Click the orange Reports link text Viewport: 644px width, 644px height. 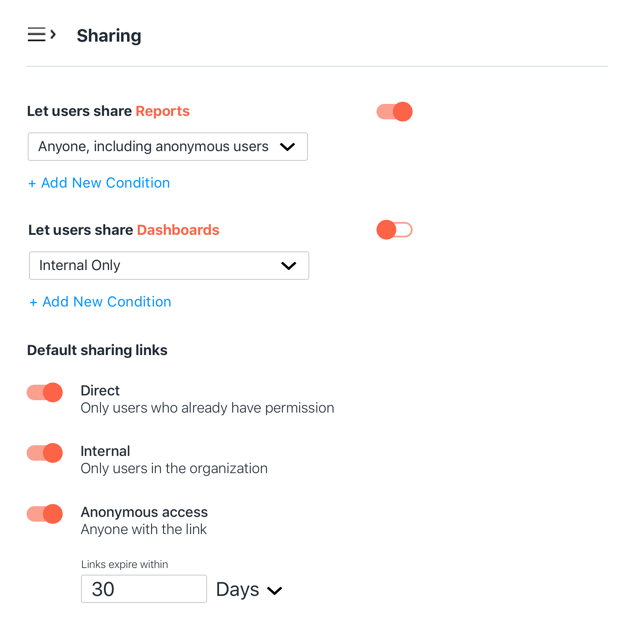coord(163,111)
